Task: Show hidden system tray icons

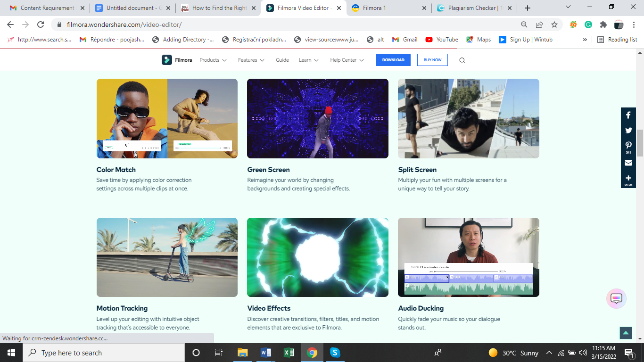Action: [x=549, y=353]
